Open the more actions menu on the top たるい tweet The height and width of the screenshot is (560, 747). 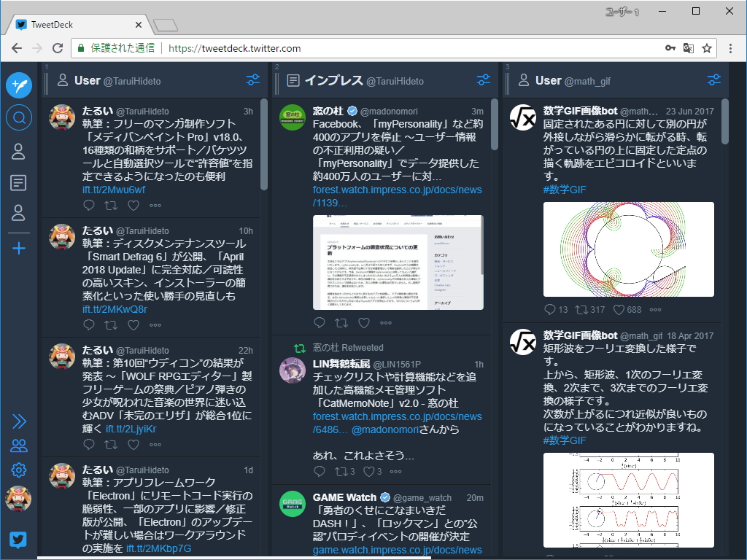coord(155,206)
